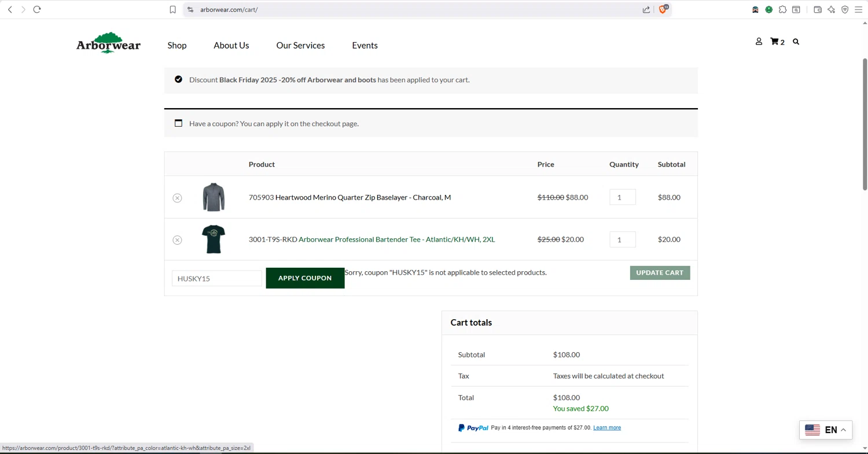Click PayPal Learn more link

[607, 428]
